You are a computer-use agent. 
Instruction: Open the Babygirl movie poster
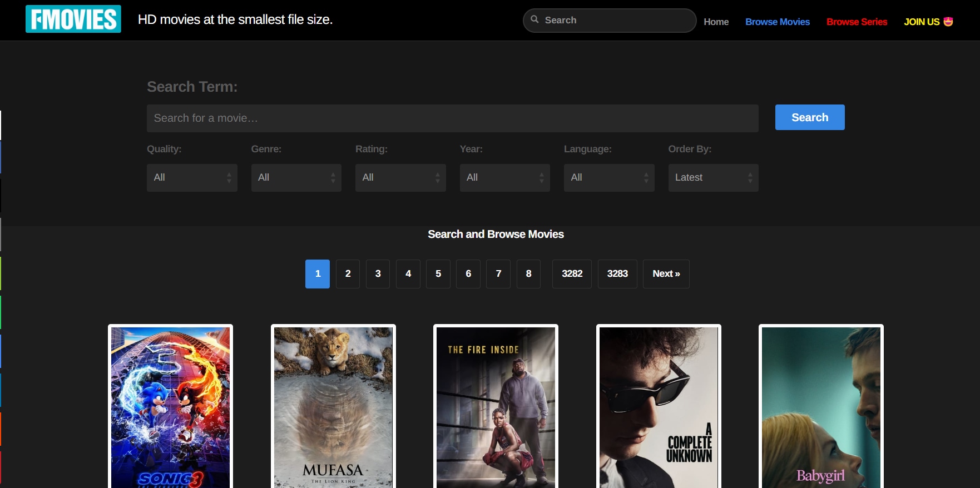[x=821, y=407]
